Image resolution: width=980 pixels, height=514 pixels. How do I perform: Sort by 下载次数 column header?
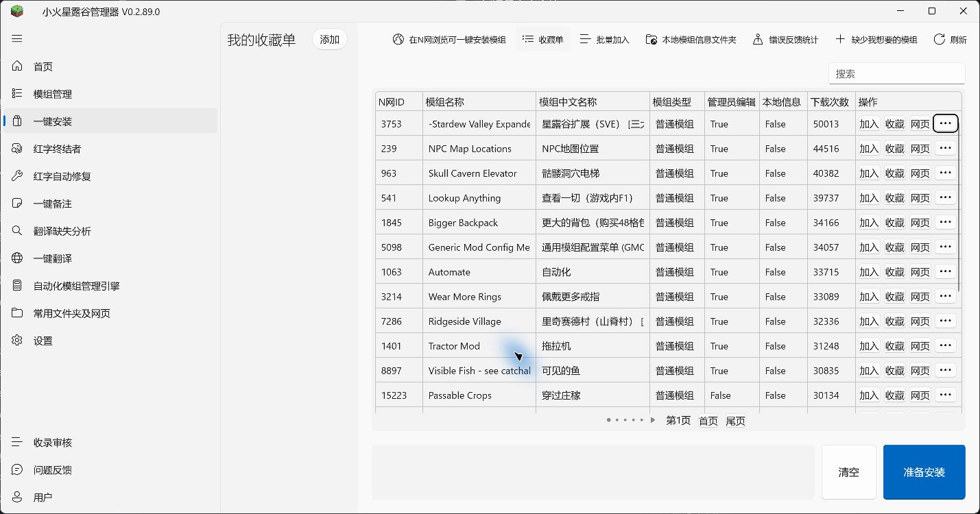pos(830,101)
